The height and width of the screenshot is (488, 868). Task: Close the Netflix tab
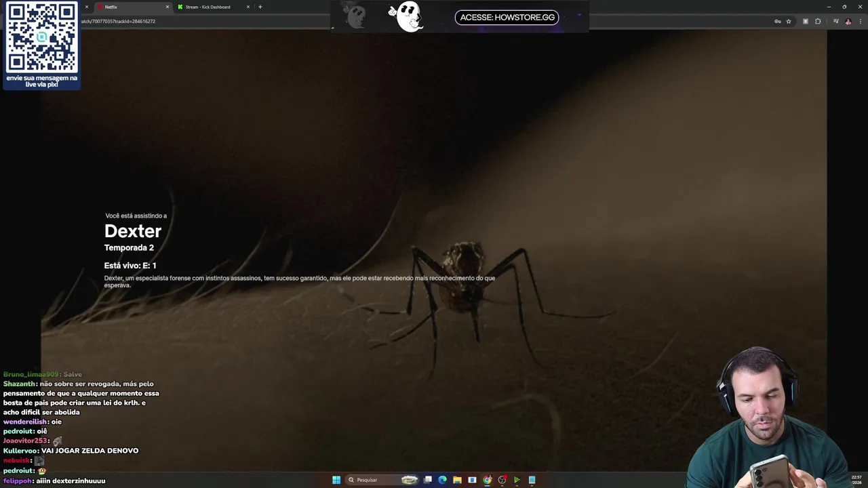(x=167, y=7)
